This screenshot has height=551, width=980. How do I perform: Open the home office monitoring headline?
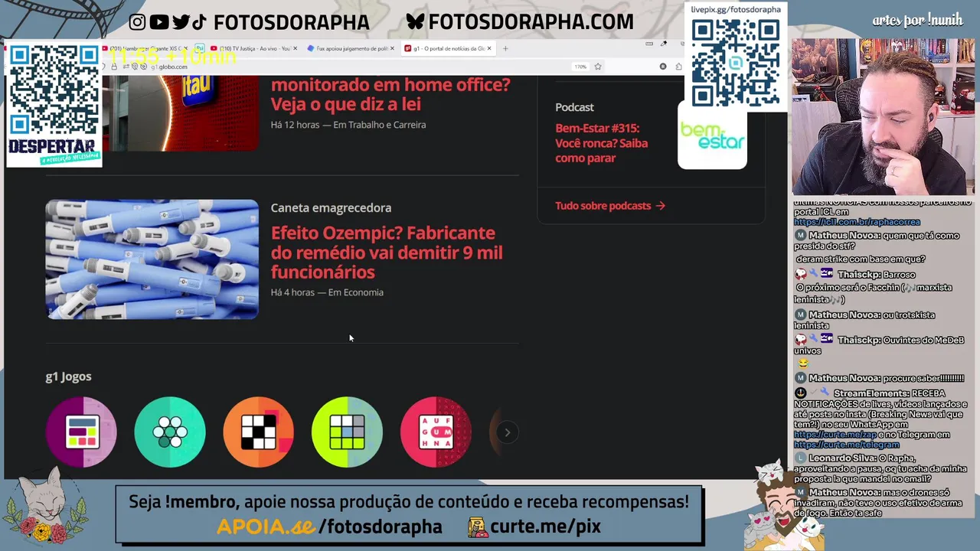(390, 94)
